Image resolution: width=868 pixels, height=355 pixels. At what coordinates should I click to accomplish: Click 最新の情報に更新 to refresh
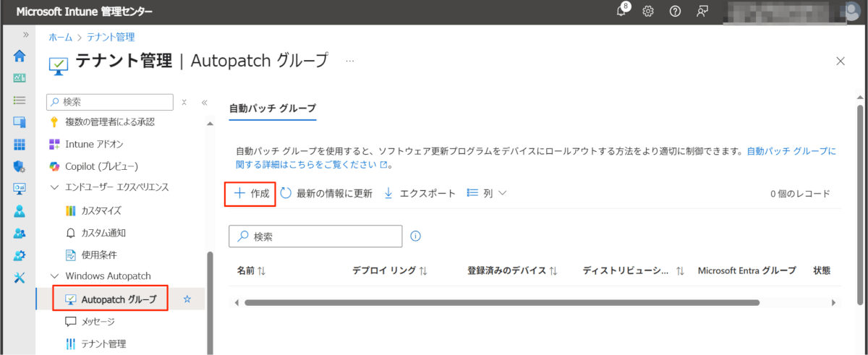click(326, 193)
